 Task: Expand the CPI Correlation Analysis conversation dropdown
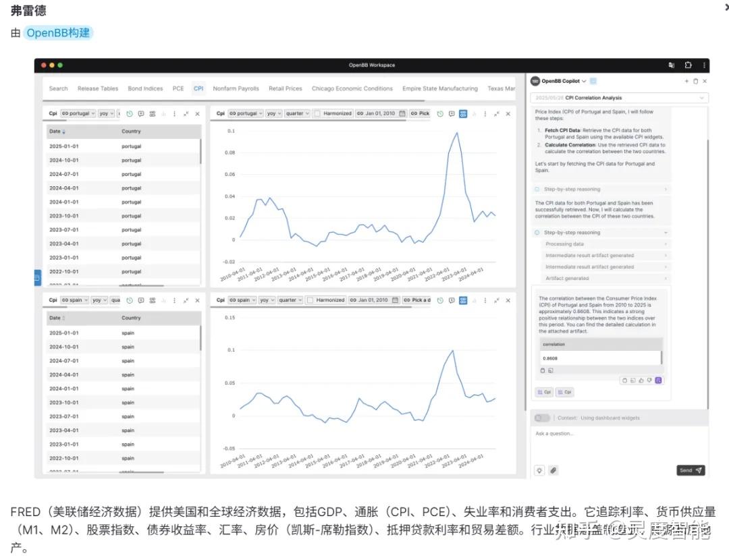coord(702,98)
